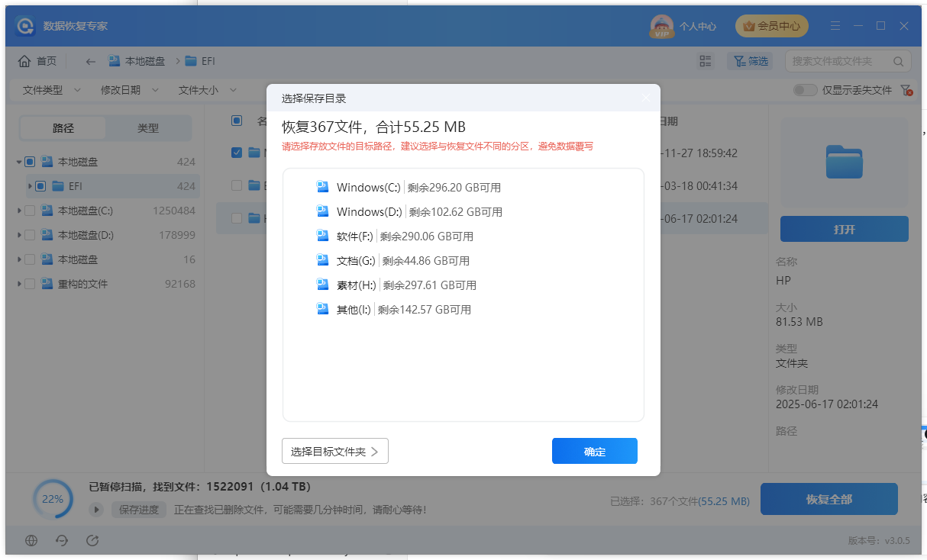This screenshot has width=927, height=560.
Task: Click the filter reset funnel icon
Action: point(907,90)
